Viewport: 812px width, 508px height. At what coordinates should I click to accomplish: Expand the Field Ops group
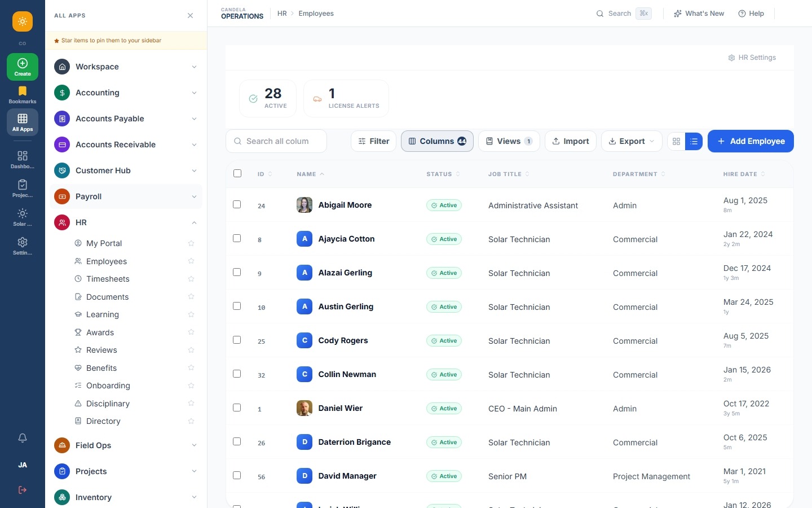pos(126,445)
